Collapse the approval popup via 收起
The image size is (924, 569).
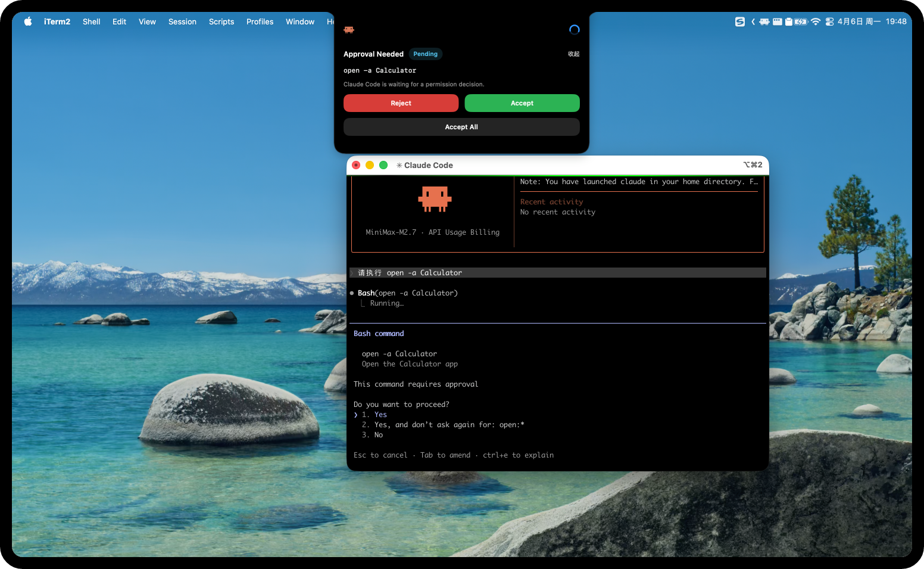pos(574,54)
